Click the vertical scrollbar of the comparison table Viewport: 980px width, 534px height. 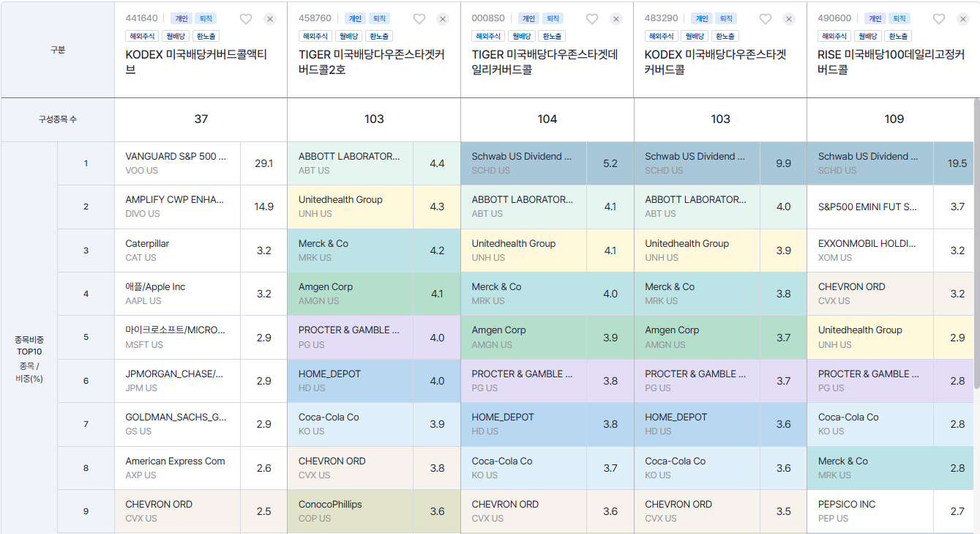tap(976, 242)
